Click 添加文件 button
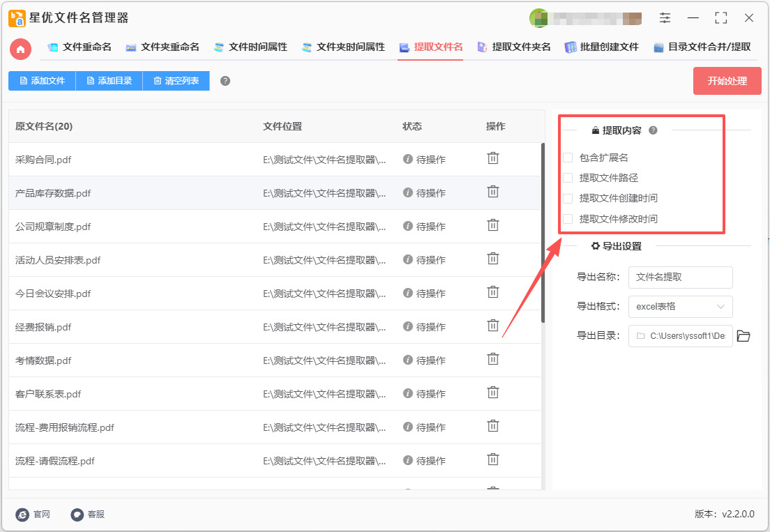 click(x=43, y=81)
